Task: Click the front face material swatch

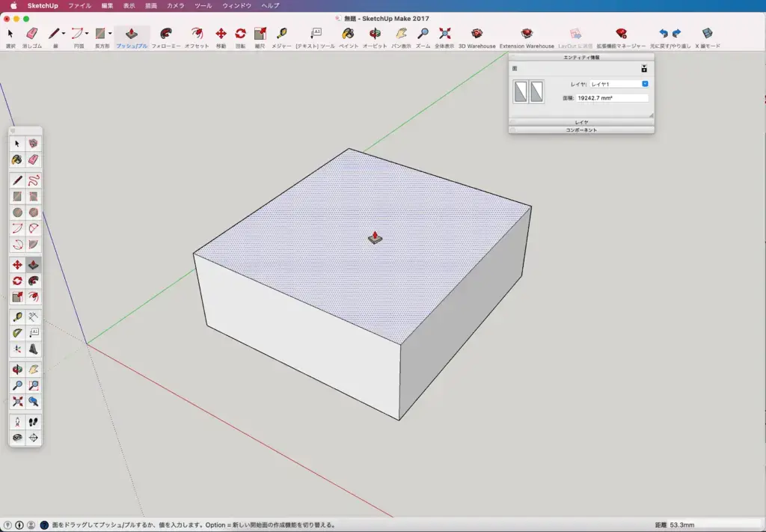Action: (x=521, y=91)
